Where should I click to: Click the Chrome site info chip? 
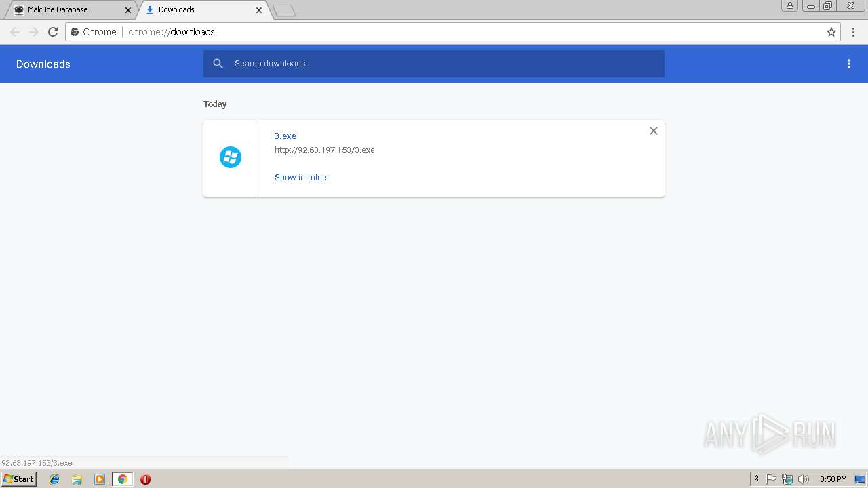pos(94,32)
